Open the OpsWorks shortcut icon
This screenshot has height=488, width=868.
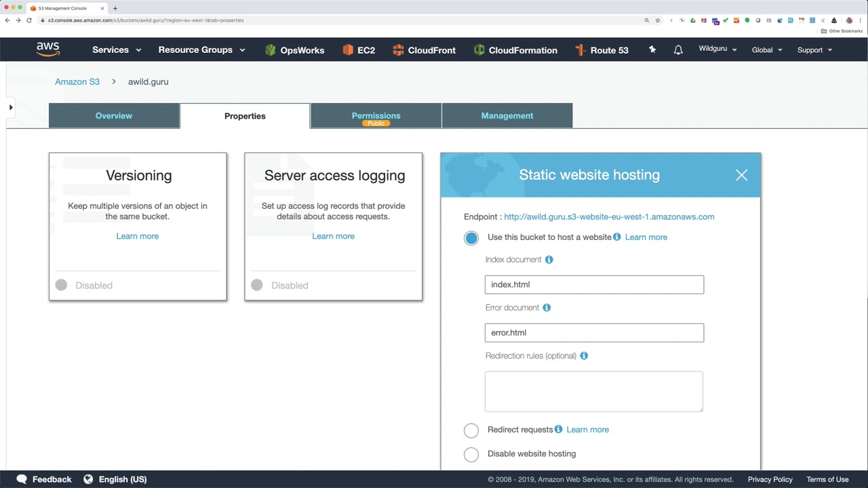[271, 50]
